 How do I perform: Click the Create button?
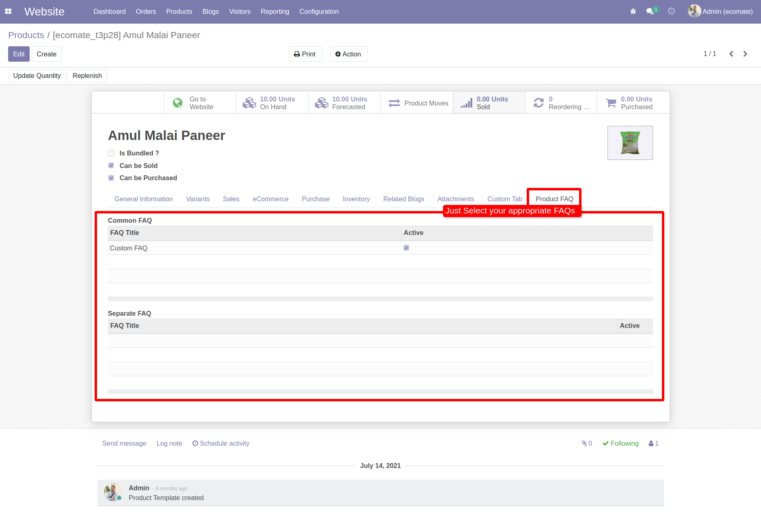coord(46,54)
